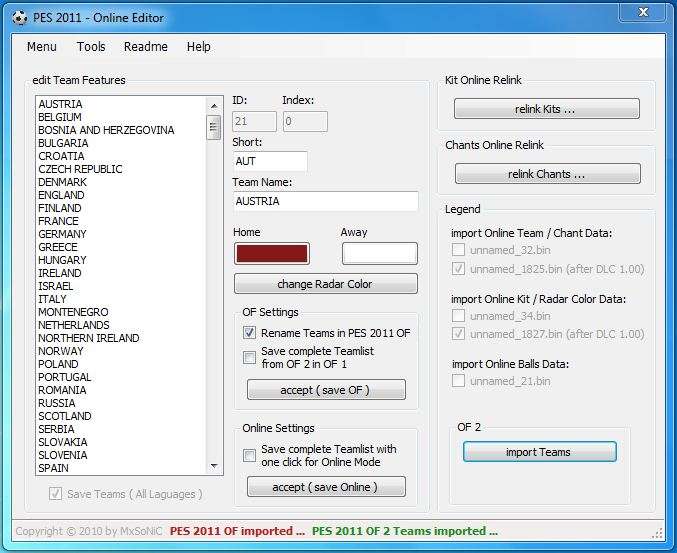677x553 pixels.
Task: Click accept (save Online) button
Action: pos(326,487)
